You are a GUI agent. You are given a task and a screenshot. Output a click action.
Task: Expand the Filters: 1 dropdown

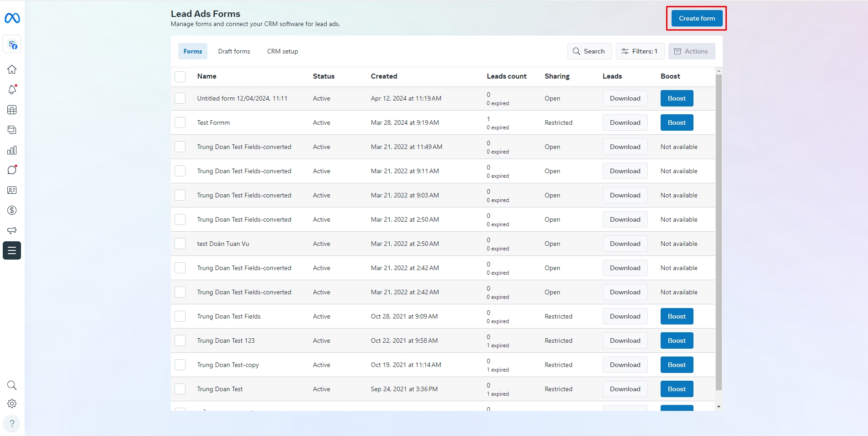[x=640, y=51]
